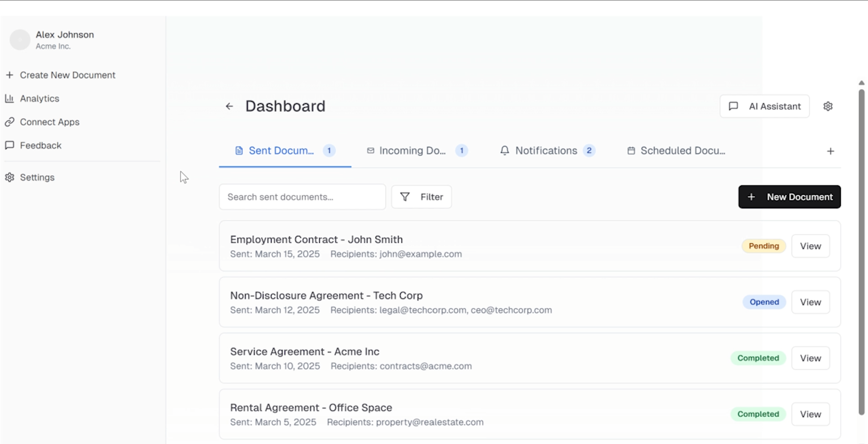Open Settings in the left sidebar
Viewport: 868px width, 444px height.
(37, 178)
